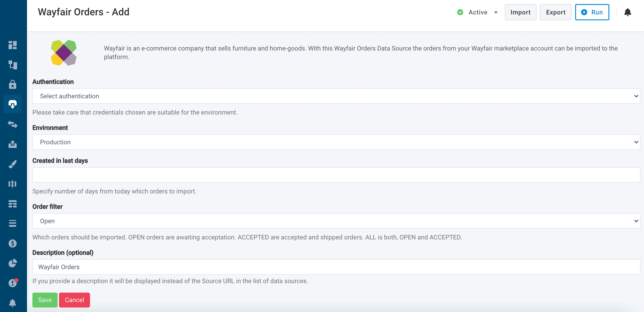Open the dashboard grid icon in sidebar
This screenshot has width=644, height=312.
[13, 45]
